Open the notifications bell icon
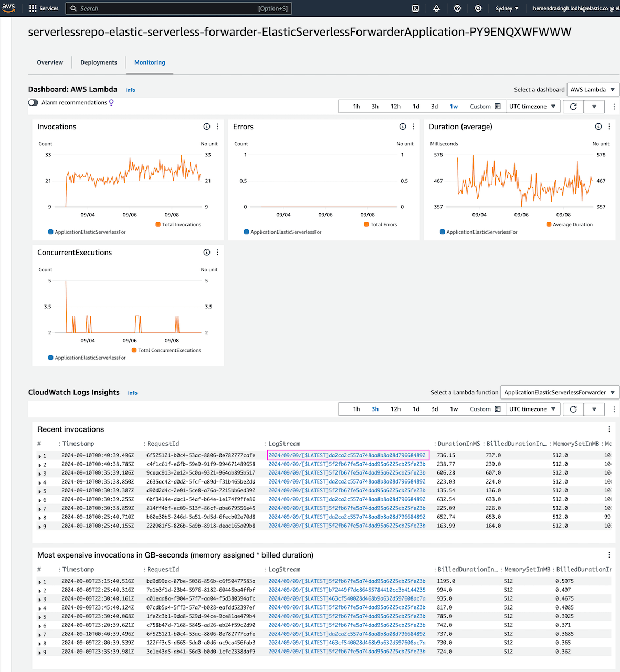This screenshot has width=620, height=672. point(436,8)
